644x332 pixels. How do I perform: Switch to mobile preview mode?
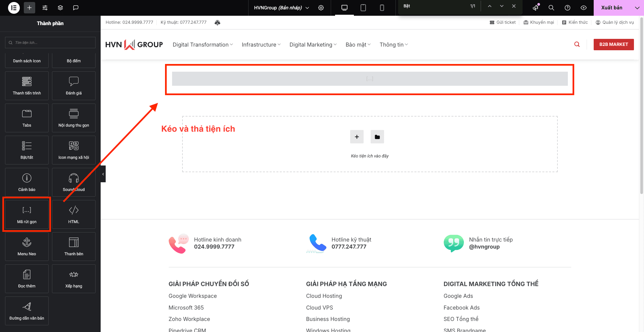[382, 7]
